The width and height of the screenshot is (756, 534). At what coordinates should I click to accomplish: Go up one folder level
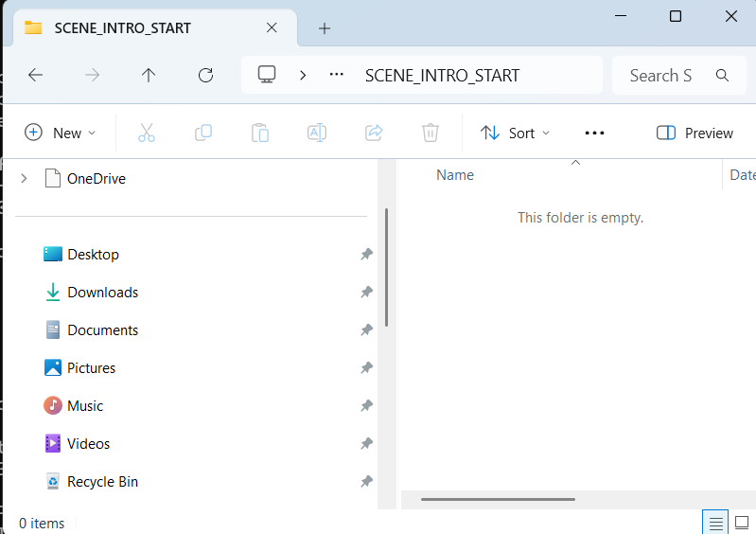pyautogui.click(x=149, y=76)
